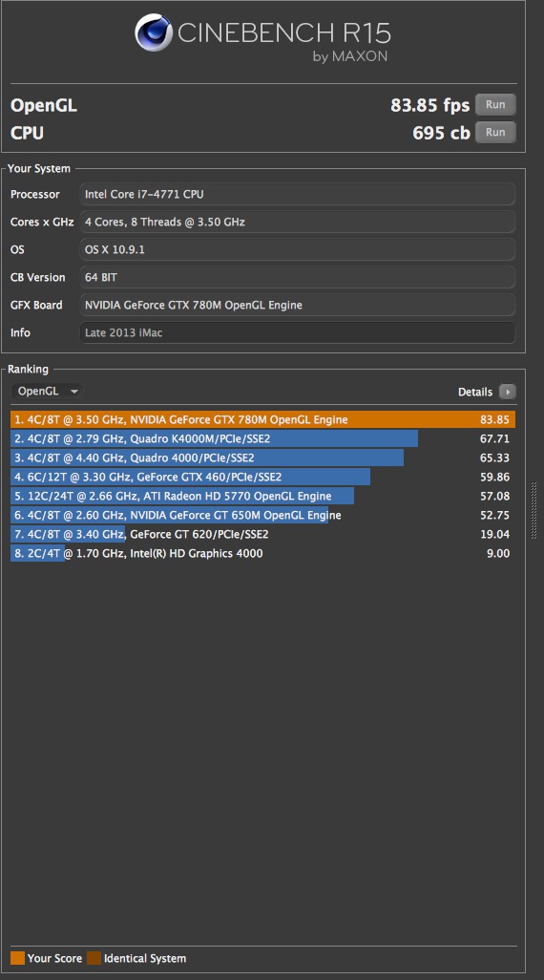544x980 pixels.
Task: Select ranking row 5 ATI Radeon HD 5770
Action: point(263,497)
